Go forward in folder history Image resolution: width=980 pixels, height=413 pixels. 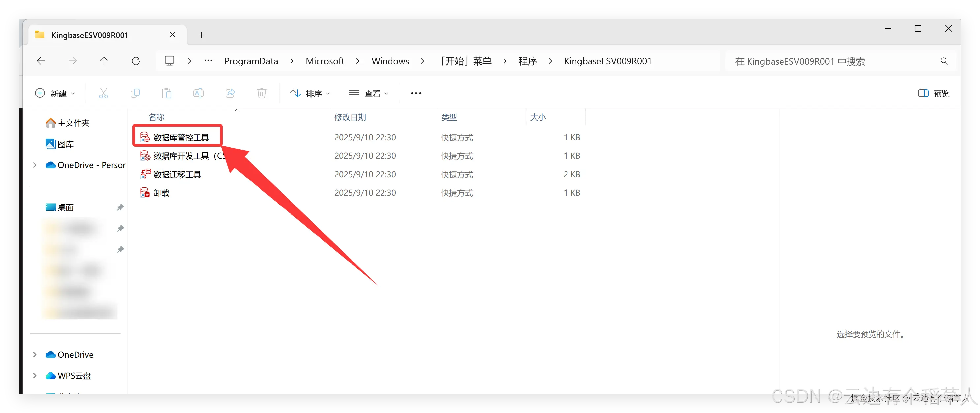72,61
